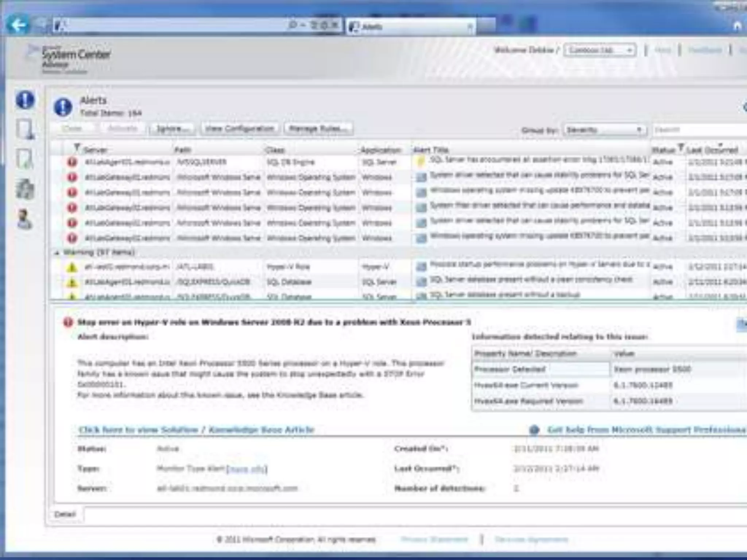Select SQL Server database without clean consistency check

point(531,280)
